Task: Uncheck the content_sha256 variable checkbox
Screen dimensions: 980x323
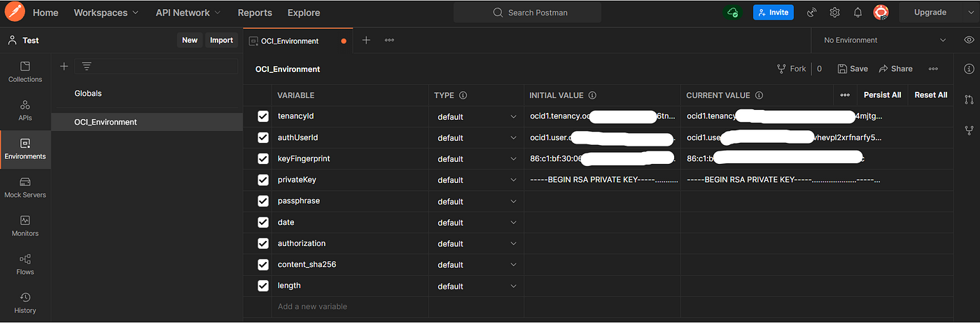Action: click(x=263, y=264)
